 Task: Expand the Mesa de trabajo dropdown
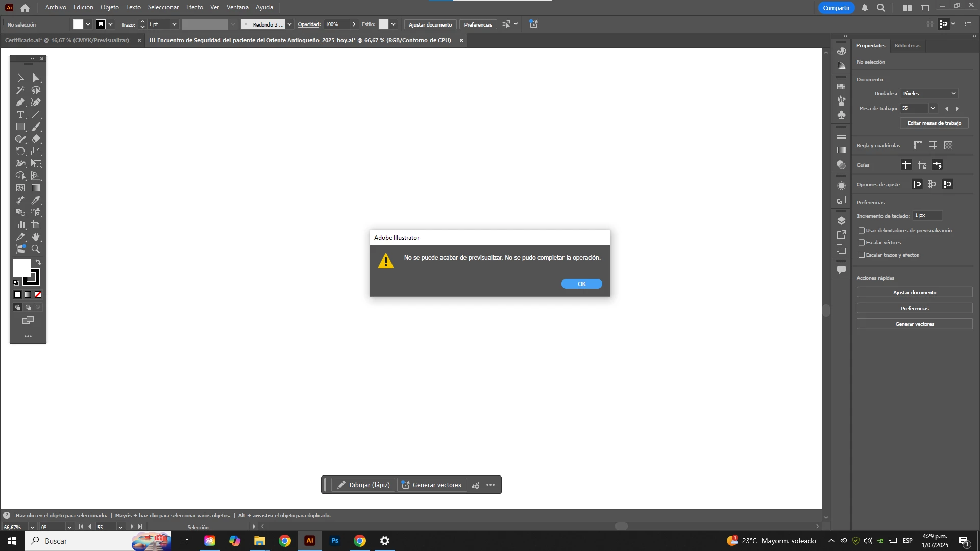(933, 108)
